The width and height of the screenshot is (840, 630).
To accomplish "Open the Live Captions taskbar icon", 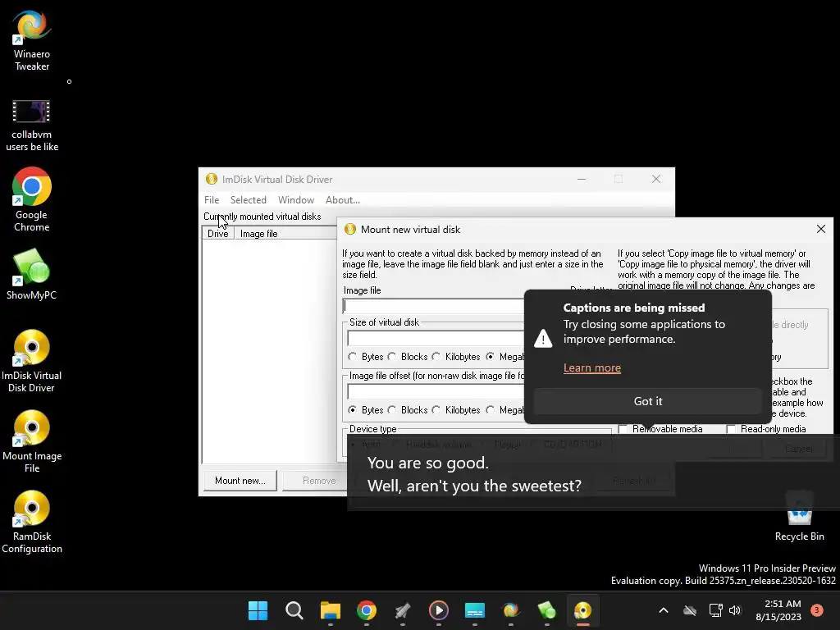I will pyautogui.click(x=475, y=610).
